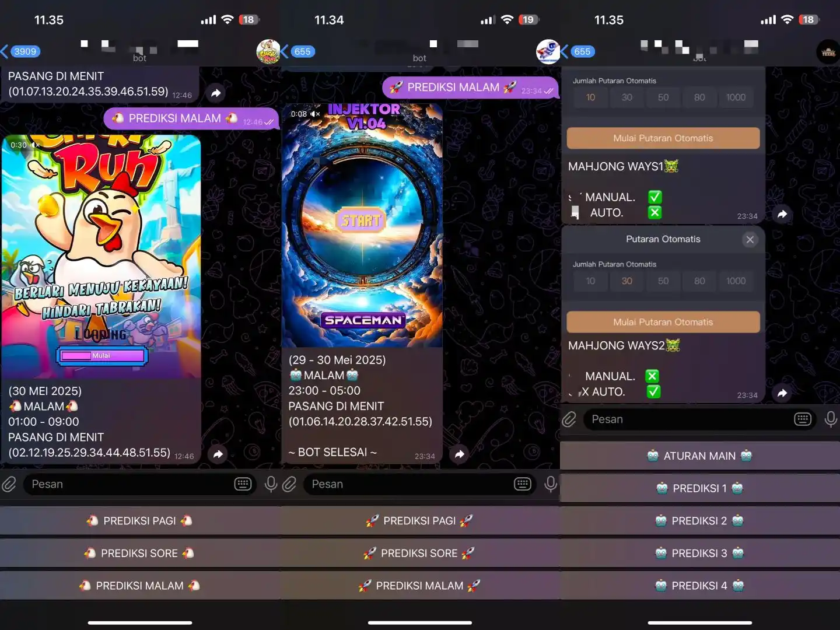
Task: Tap Mulai Putaran Otomatis above MAHJONG WAYS2
Action: pos(663,322)
